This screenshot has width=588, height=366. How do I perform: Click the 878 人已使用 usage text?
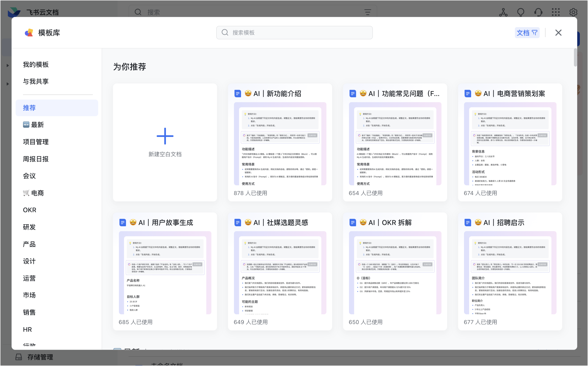coord(250,193)
